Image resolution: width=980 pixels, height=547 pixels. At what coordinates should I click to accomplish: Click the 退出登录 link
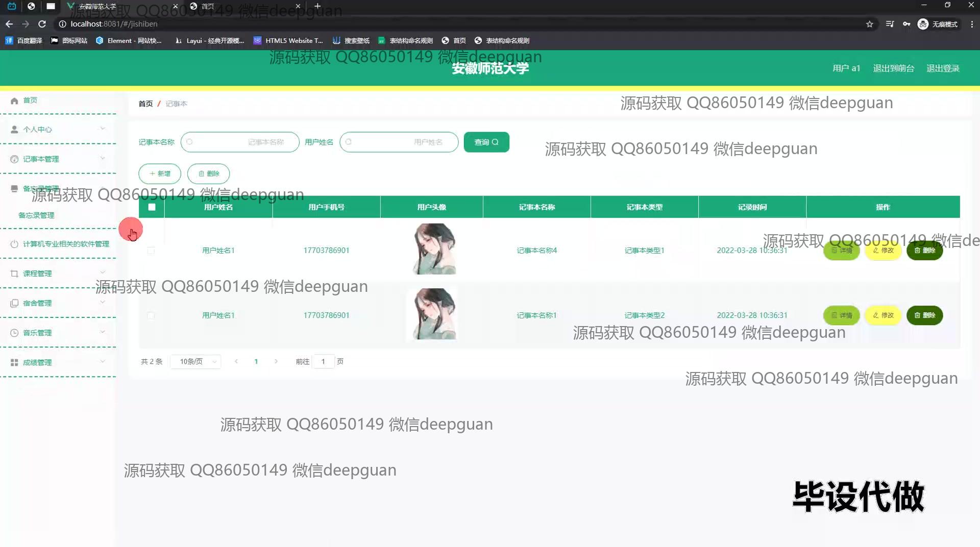pos(943,68)
